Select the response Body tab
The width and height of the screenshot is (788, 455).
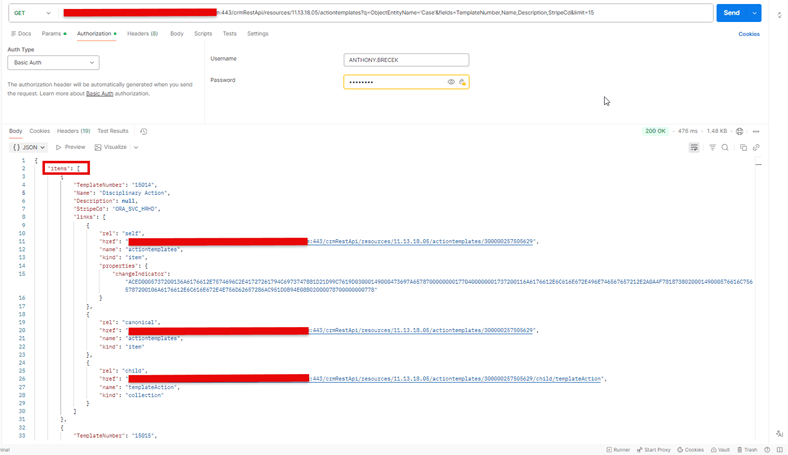pos(16,131)
